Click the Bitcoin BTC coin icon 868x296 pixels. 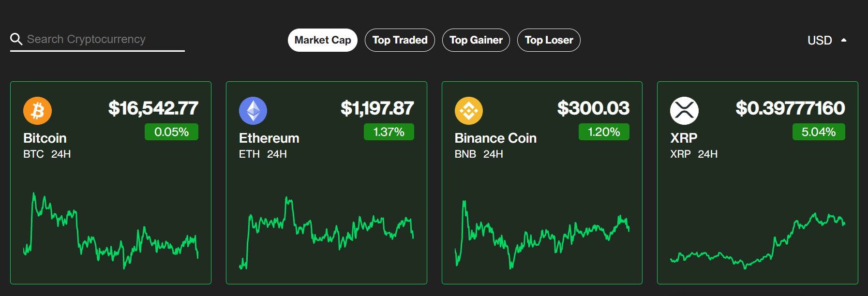tap(37, 110)
